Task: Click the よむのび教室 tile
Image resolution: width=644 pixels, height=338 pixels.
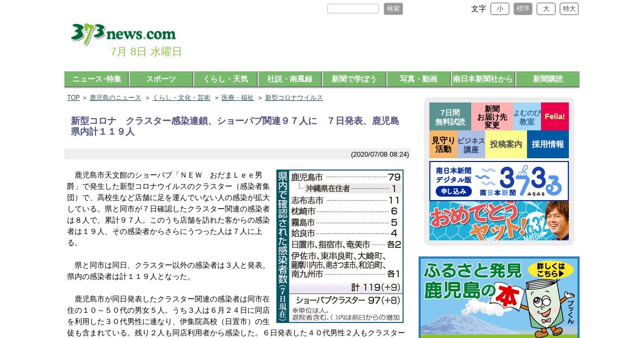Action: pos(527,116)
